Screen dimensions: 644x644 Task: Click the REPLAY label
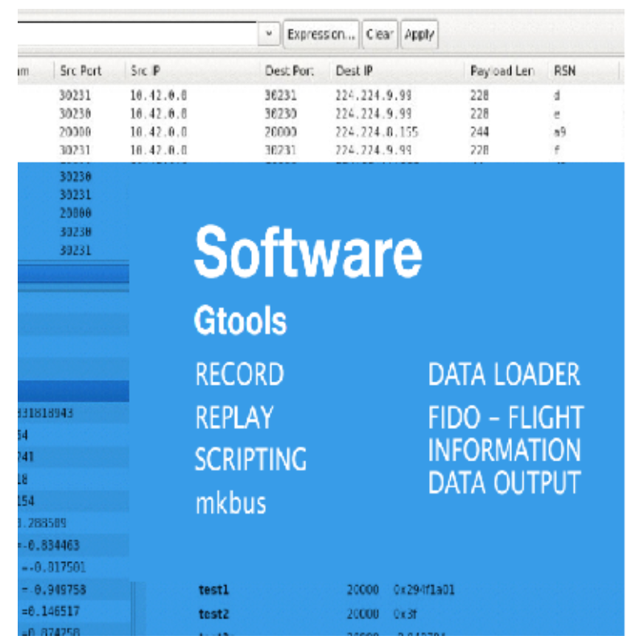(234, 417)
